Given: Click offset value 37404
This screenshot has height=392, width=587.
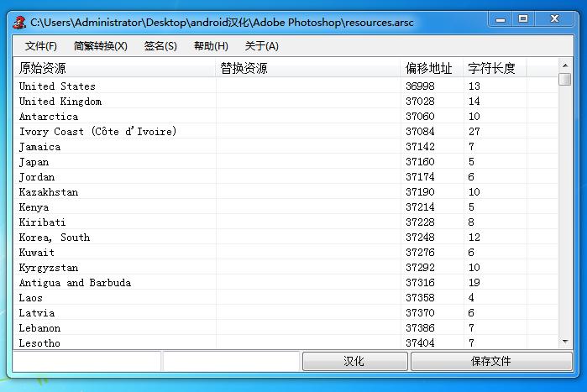Looking at the screenshot, I should coord(420,342).
